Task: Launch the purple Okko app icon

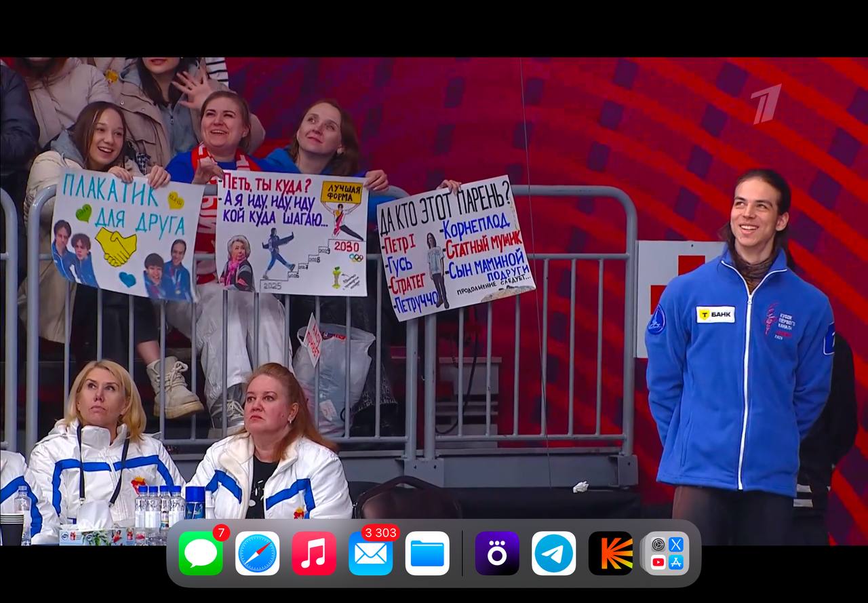Action: click(497, 553)
